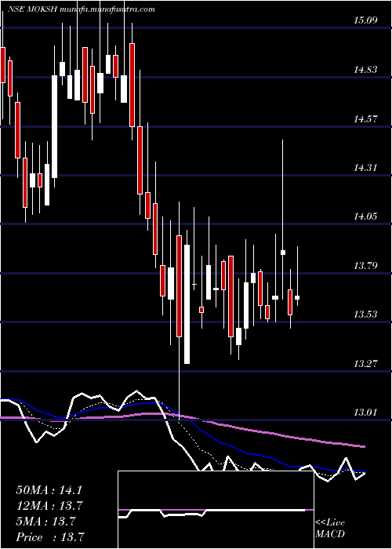Click the Price : 13.7 readout

(x=50, y=537)
